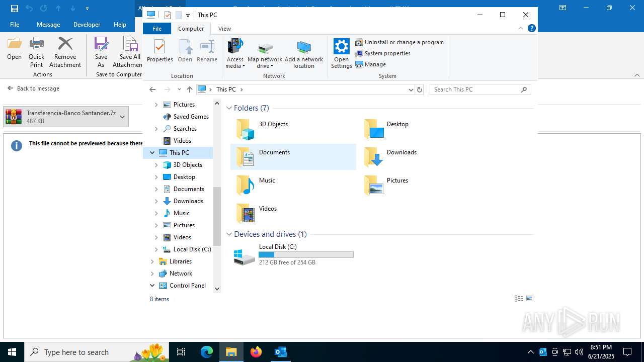Open Outlook Help tab
Screen dimensions: 644x362
pos(120,24)
